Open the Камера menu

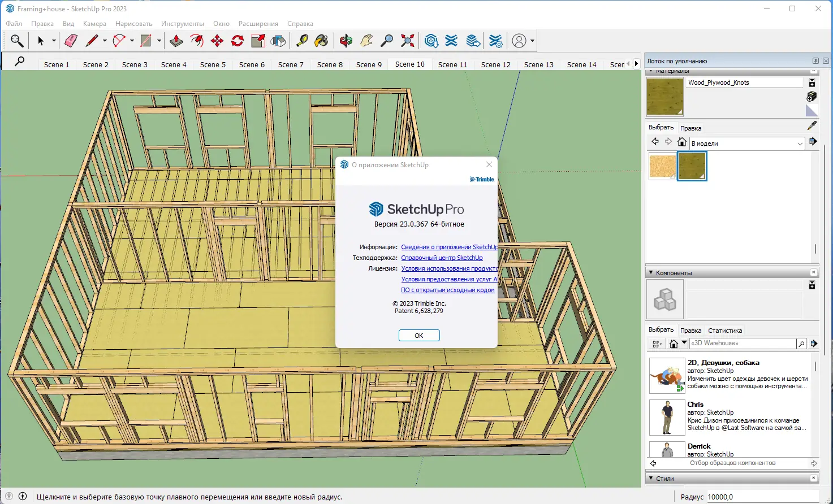click(94, 24)
